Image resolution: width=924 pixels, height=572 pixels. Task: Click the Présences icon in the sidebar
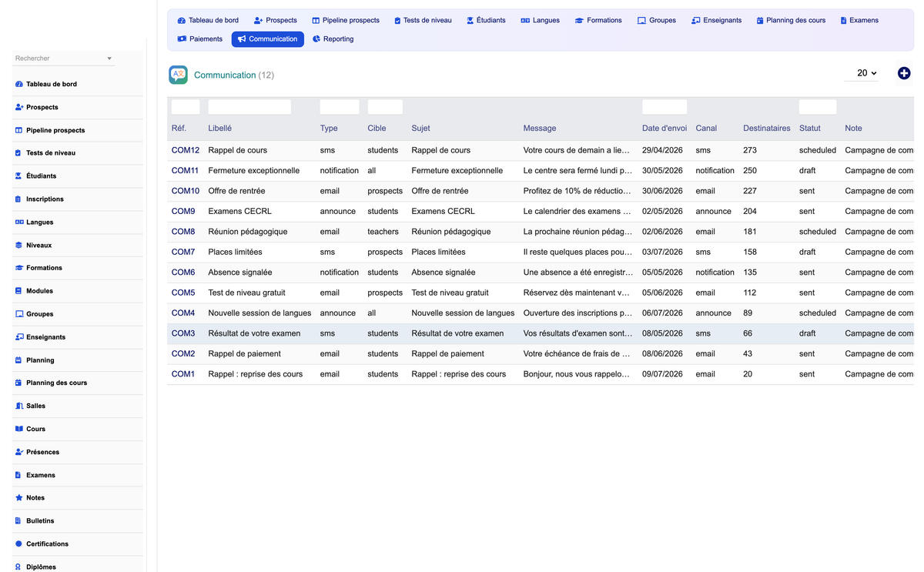pyautogui.click(x=19, y=452)
